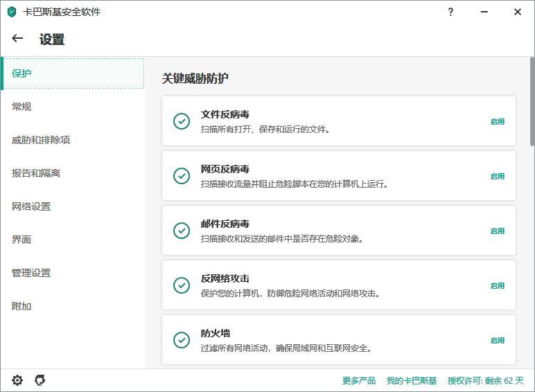Image resolution: width=535 pixels, height=392 pixels.
Task: Click the green checkmark icon for 网页反病毒
Action: (182, 176)
